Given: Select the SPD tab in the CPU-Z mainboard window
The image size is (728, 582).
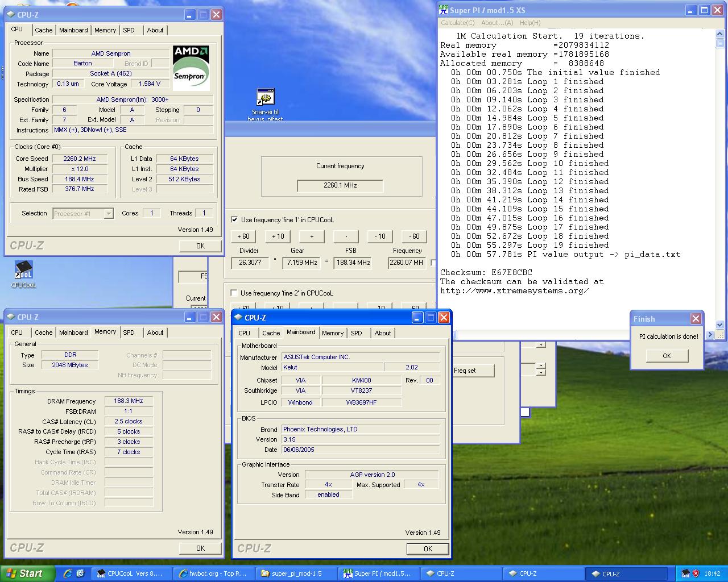Looking at the screenshot, I should [x=357, y=333].
